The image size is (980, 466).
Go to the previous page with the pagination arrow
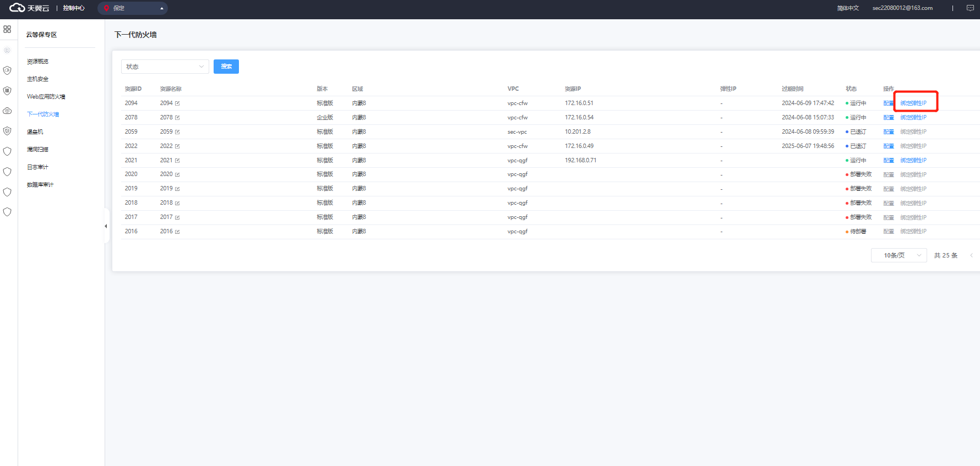tap(971, 255)
